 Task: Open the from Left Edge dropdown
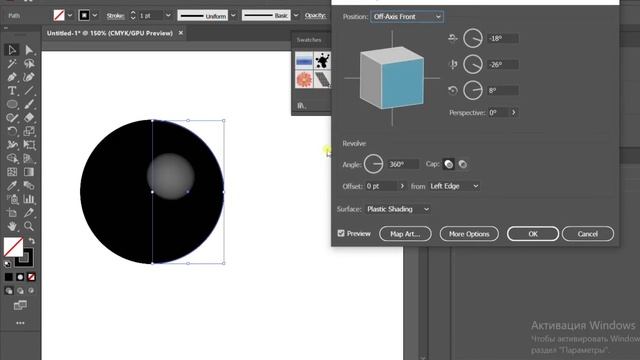pos(454,186)
